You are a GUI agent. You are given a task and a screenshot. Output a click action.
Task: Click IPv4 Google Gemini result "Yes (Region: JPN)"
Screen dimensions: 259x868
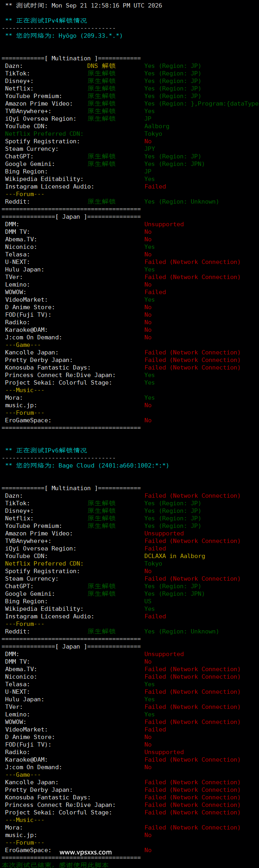coord(175,164)
